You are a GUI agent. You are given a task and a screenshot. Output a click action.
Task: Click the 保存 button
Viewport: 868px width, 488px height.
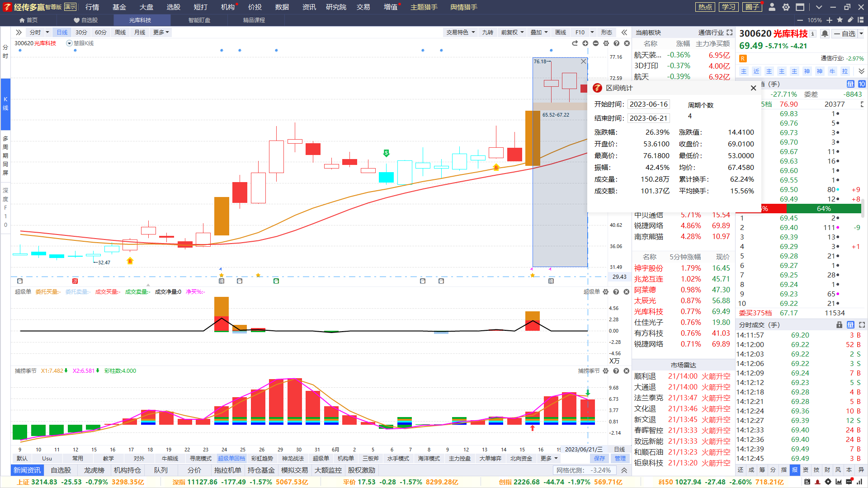pos(599,458)
